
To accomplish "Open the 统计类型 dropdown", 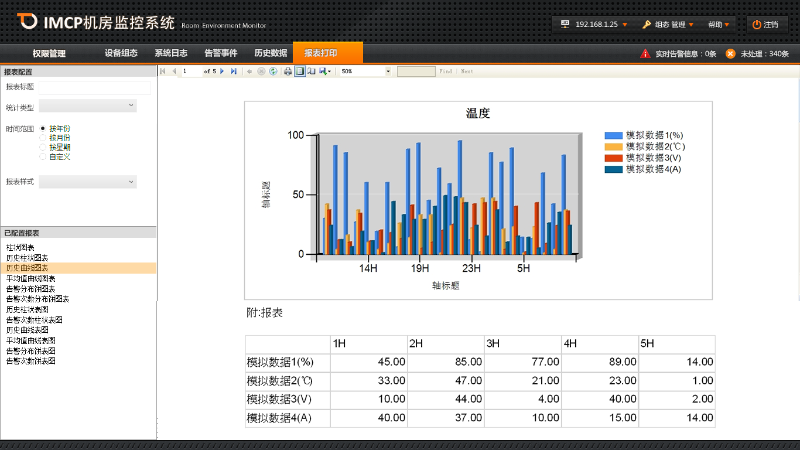I will [x=88, y=106].
